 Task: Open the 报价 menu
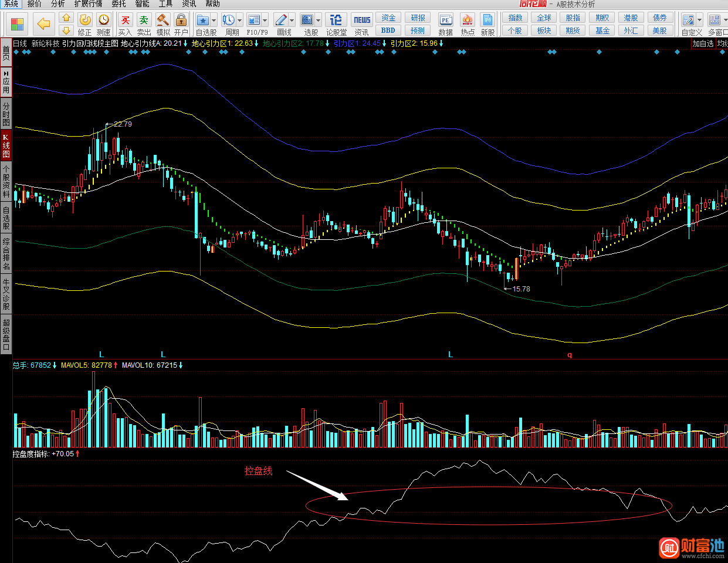(35, 4)
